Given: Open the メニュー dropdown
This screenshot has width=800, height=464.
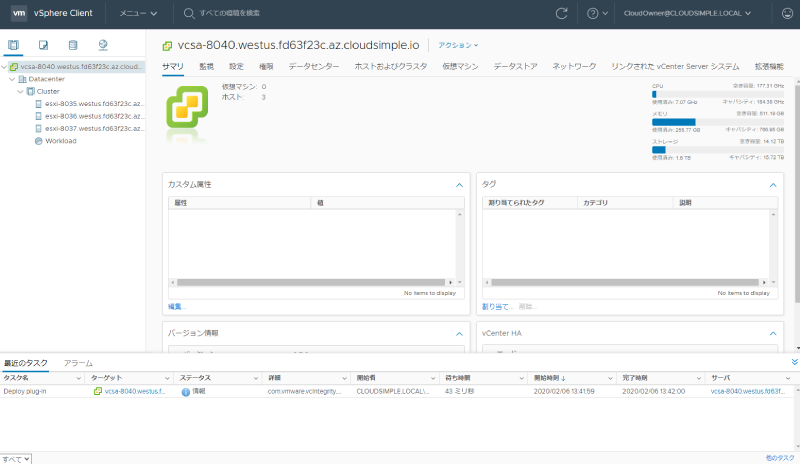Looking at the screenshot, I should 138,13.
